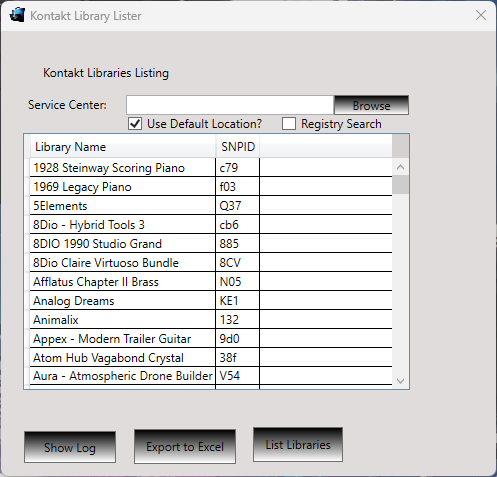Click the Service Center label
497x477 pixels.
[x=67, y=105]
